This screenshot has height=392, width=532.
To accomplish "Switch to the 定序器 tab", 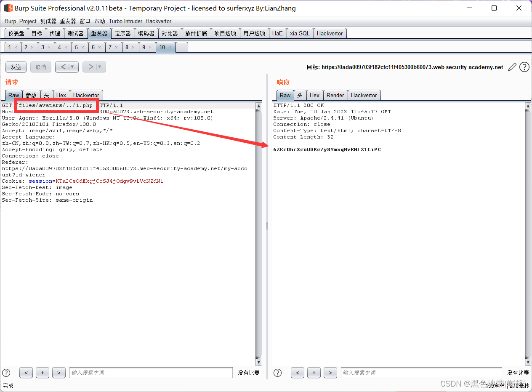I will [x=123, y=33].
